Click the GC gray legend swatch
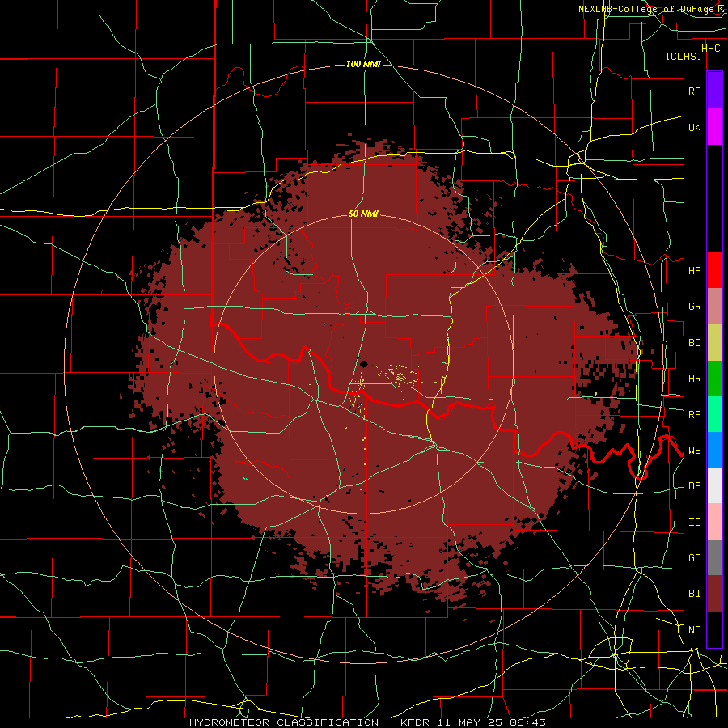The image size is (728, 728). 714,557
